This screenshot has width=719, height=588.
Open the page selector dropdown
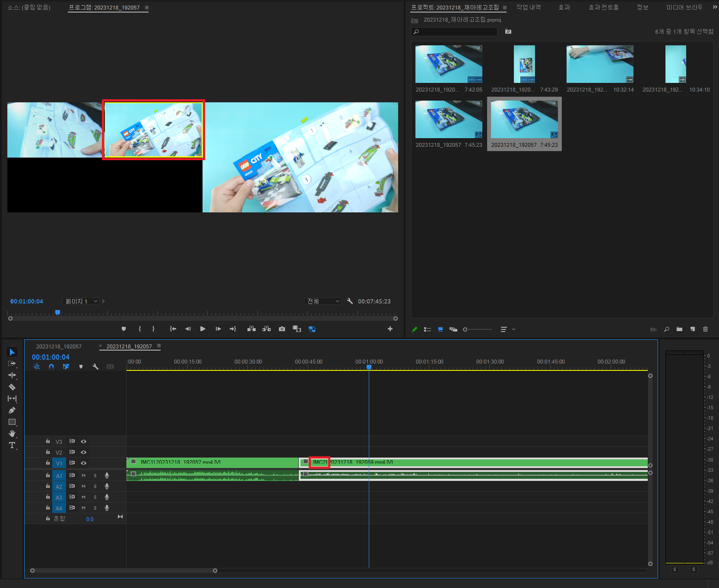click(81, 301)
